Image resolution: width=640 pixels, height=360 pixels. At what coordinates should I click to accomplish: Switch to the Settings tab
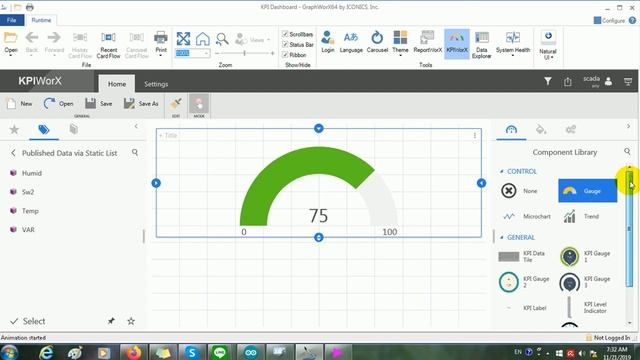(x=156, y=84)
